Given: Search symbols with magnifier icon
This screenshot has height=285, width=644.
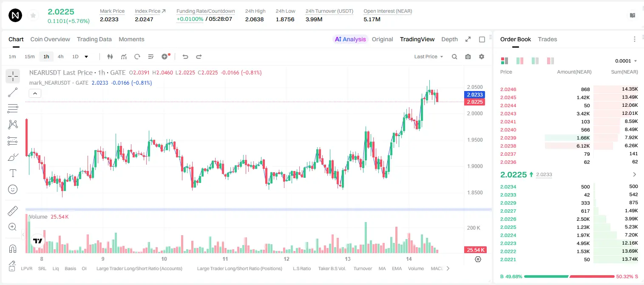Looking at the screenshot, I should (x=454, y=57).
